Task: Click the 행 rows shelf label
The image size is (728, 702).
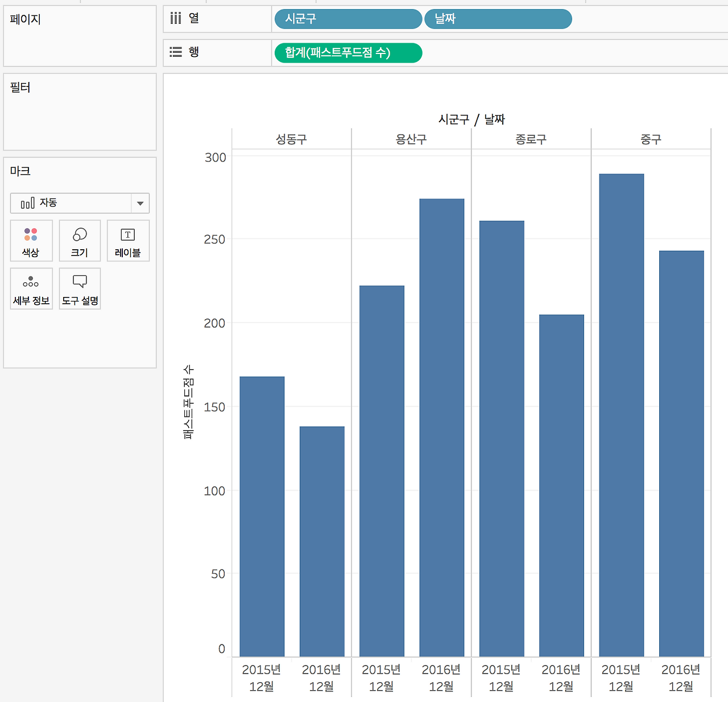Action: coord(194,52)
